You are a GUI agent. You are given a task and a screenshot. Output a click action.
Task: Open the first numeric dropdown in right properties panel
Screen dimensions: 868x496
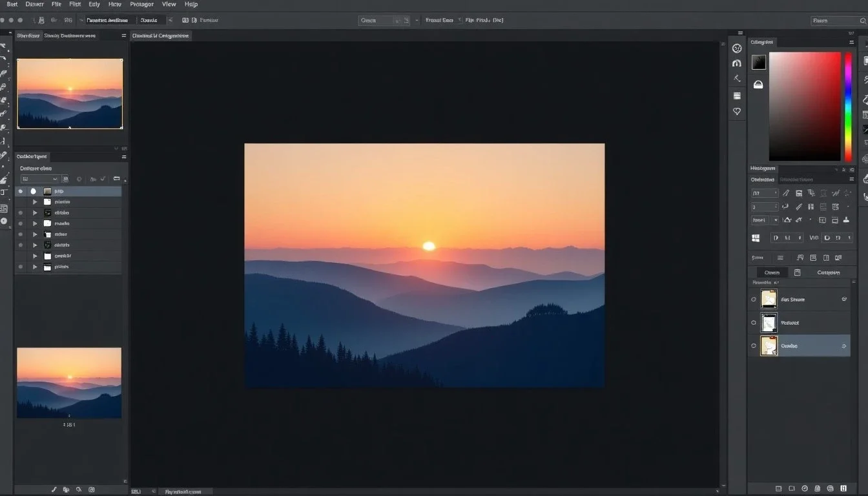[765, 192]
